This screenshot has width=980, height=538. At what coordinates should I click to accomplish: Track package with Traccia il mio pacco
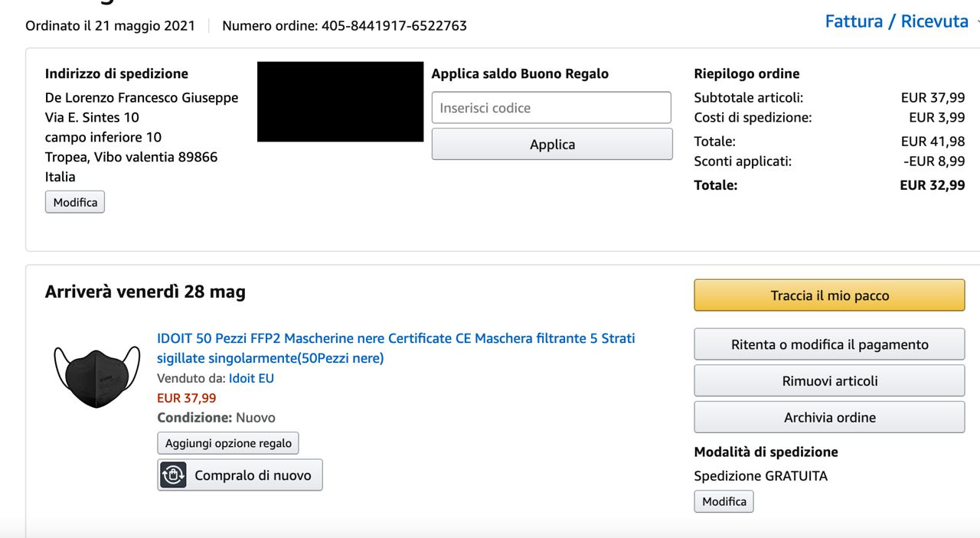829,295
